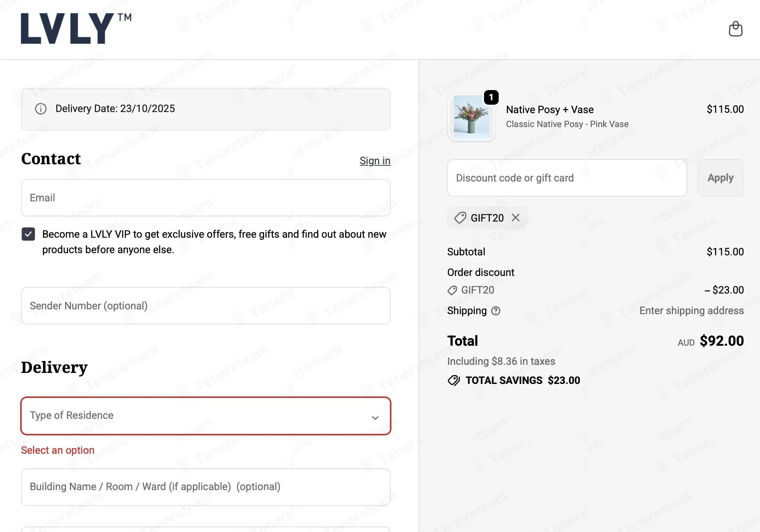Click the Type of Residence chevron arrow
This screenshot has width=760, height=532.
pyautogui.click(x=375, y=418)
